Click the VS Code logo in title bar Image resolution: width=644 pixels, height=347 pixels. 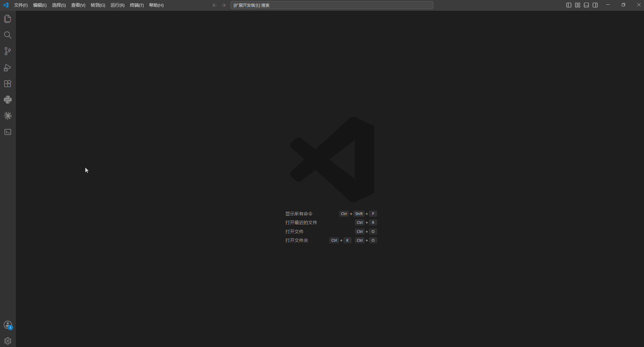(x=6, y=5)
